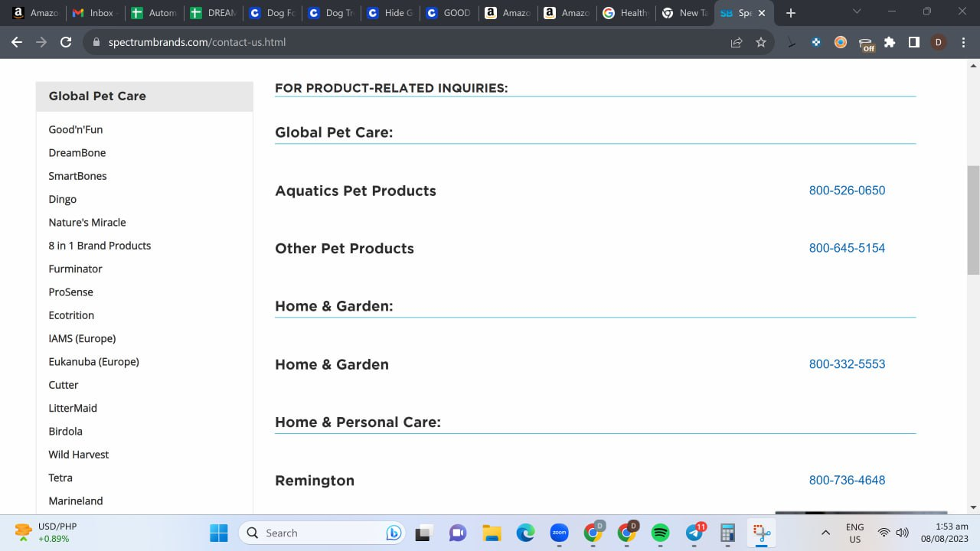
Task: Open a new browser tab
Action: click(791, 13)
